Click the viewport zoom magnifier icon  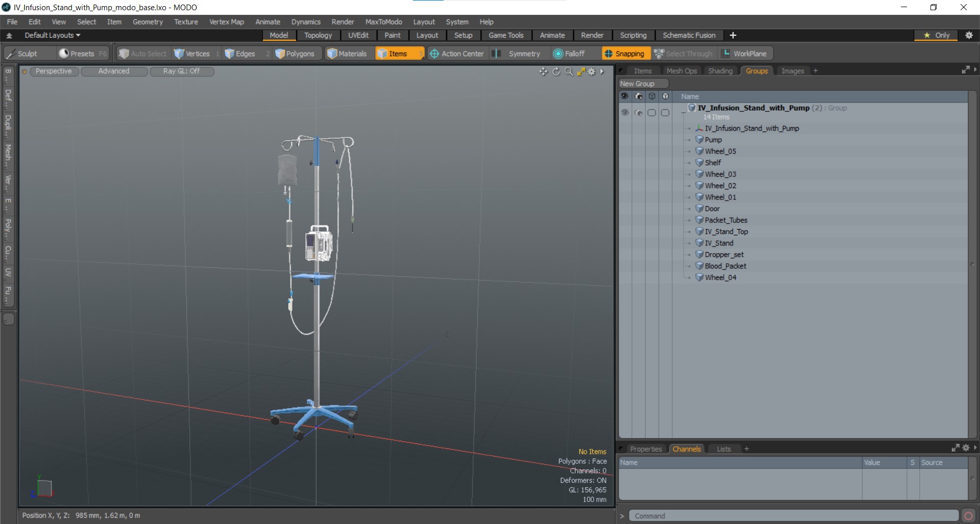tap(569, 71)
